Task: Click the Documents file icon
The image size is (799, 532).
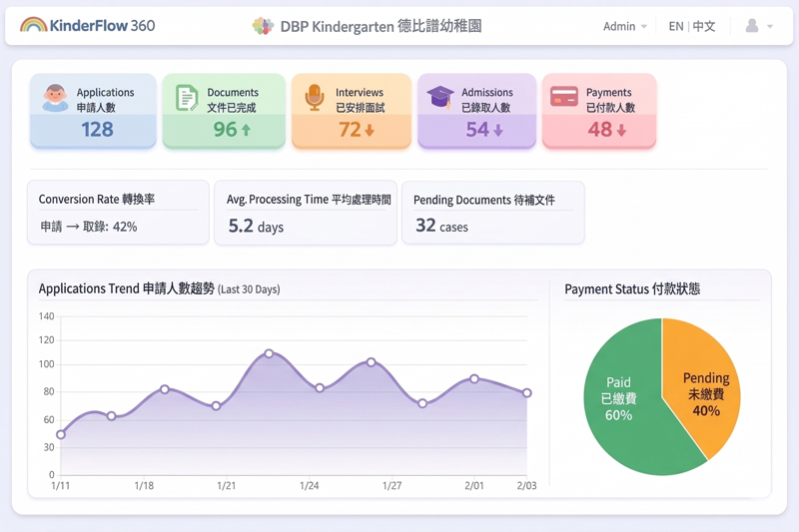Action: [187, 98]
